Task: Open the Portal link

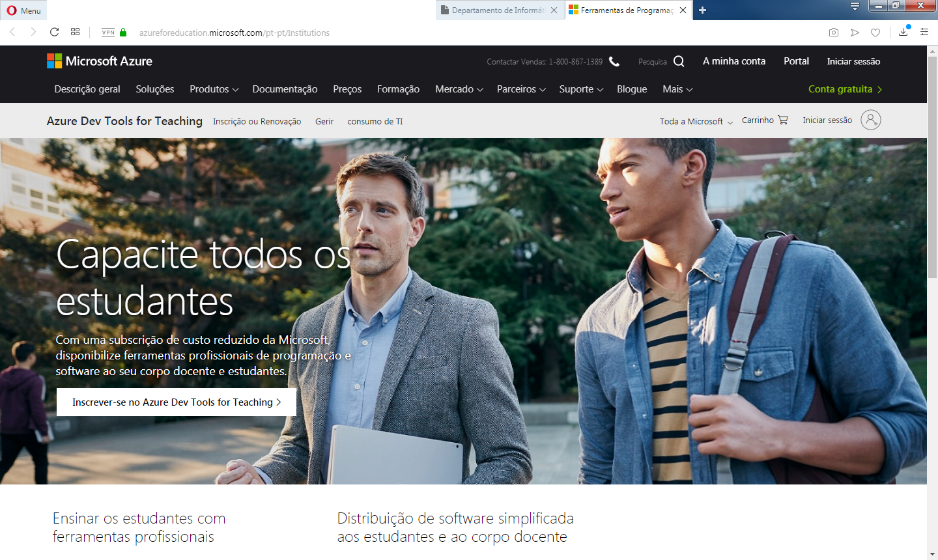Action: [796, 61]
